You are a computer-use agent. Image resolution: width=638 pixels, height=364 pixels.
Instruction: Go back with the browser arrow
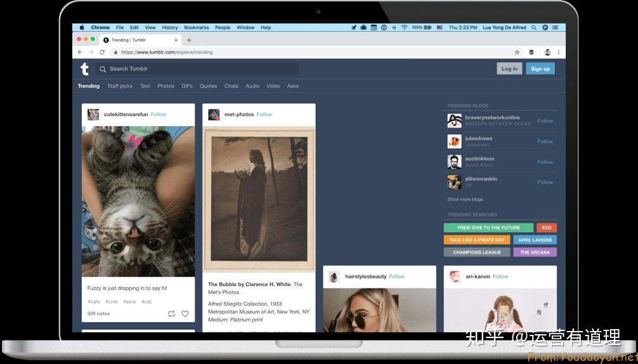tap(80, 52)
